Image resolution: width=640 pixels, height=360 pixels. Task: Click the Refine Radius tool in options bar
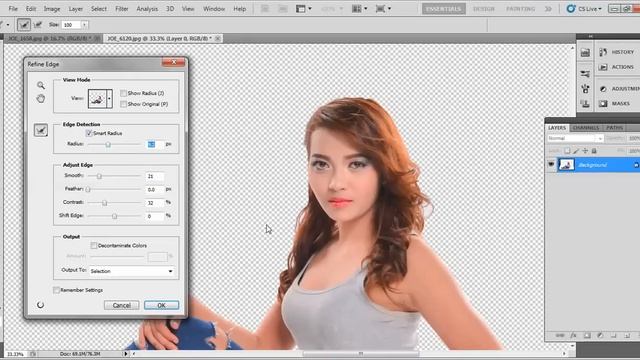coord(24,25)
